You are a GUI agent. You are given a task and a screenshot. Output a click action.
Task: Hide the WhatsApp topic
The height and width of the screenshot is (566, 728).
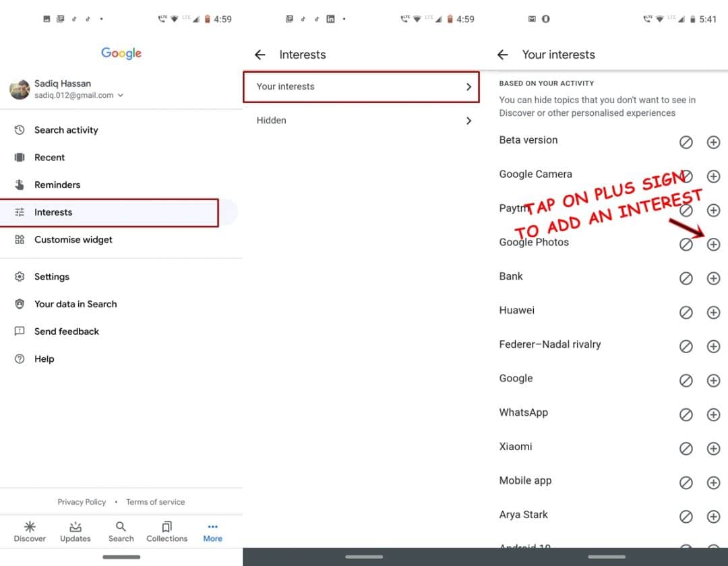click(x=686, y=414)
